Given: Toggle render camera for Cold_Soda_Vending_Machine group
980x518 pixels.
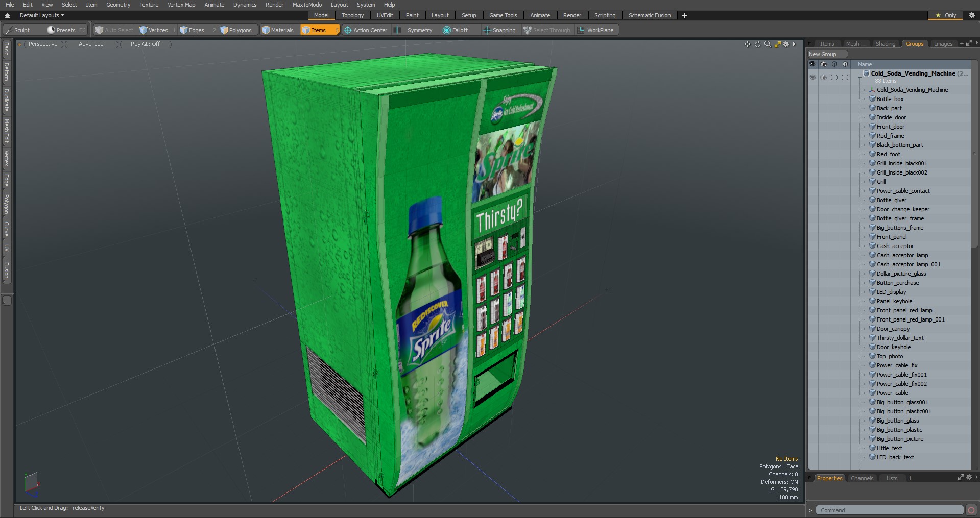Looking at the screenshot, I should pyautogui.click(x=823, y=77).
